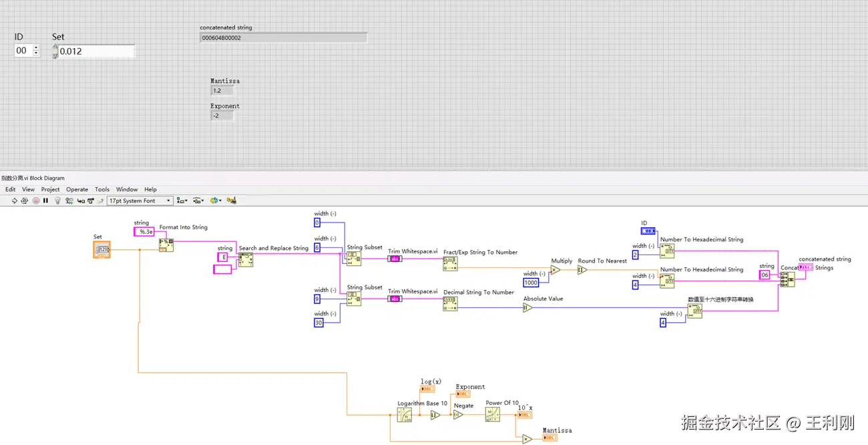Toggle Highlight Execution light bulb

click(57, 200)
